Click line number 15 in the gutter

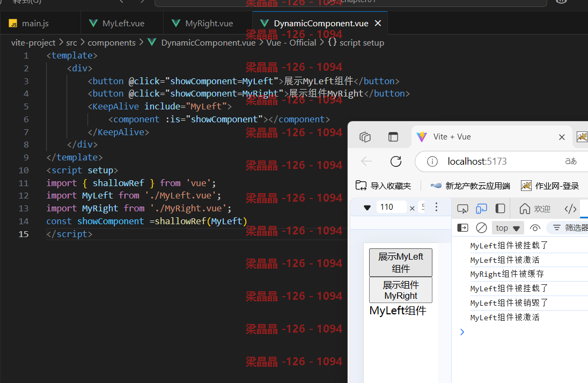24,234
